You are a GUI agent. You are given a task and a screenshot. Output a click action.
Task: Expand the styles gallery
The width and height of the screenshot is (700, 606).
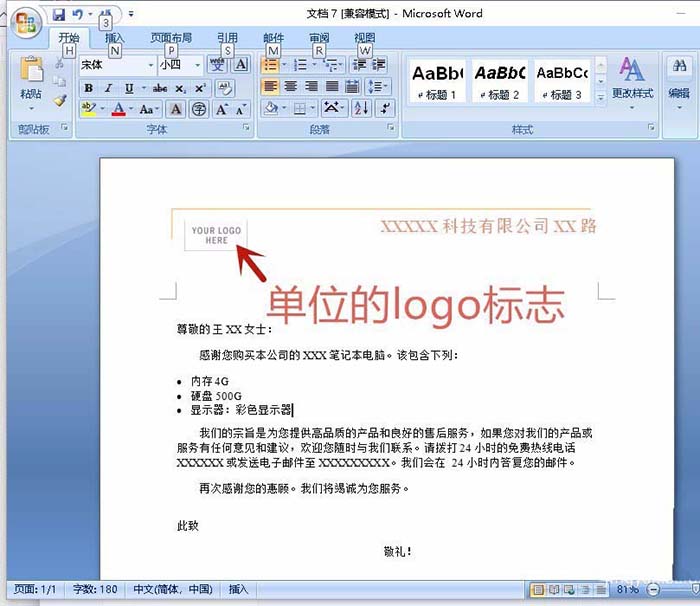coord(600,97)
